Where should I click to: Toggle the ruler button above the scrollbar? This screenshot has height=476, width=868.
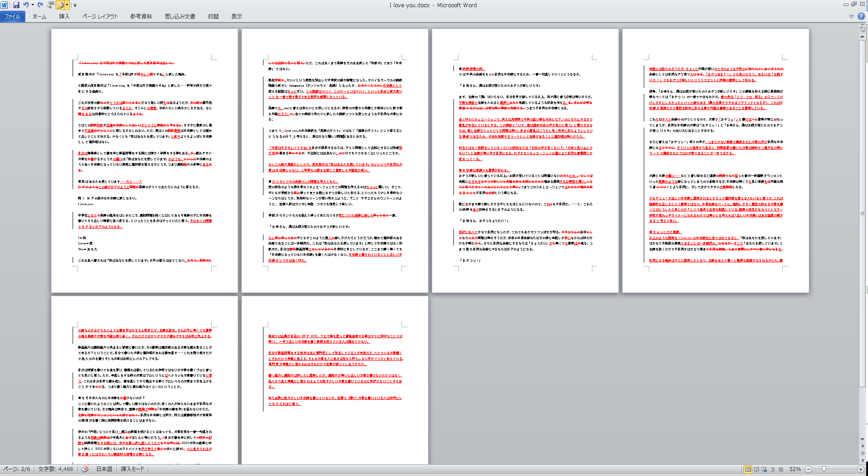tap(863, 29)
